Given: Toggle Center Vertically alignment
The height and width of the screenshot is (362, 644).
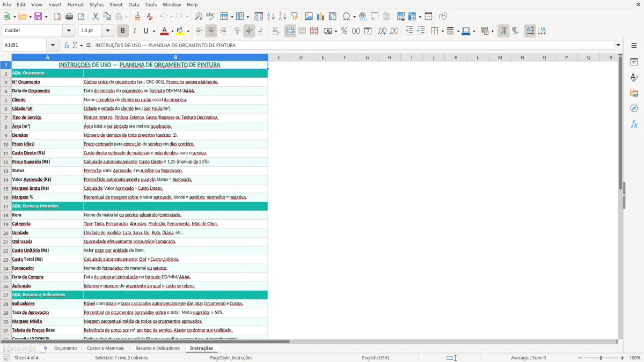Looking at the screenshot, I should click(249, 31).
